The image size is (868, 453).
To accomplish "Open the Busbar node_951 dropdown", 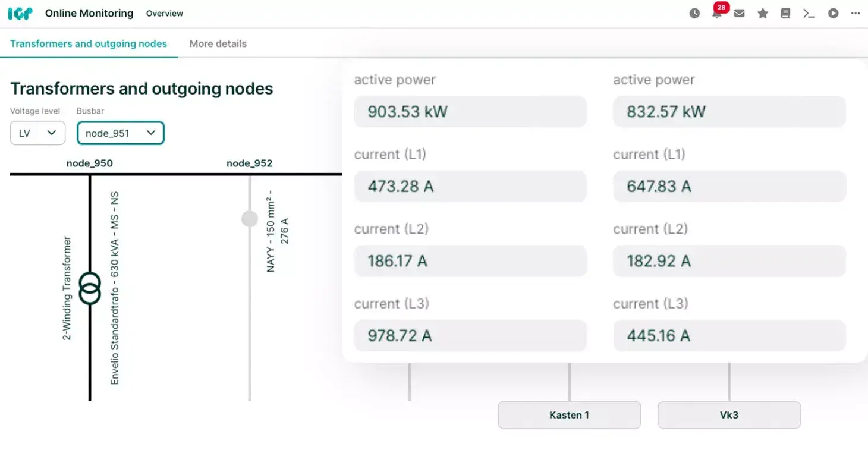I will 120,133.
